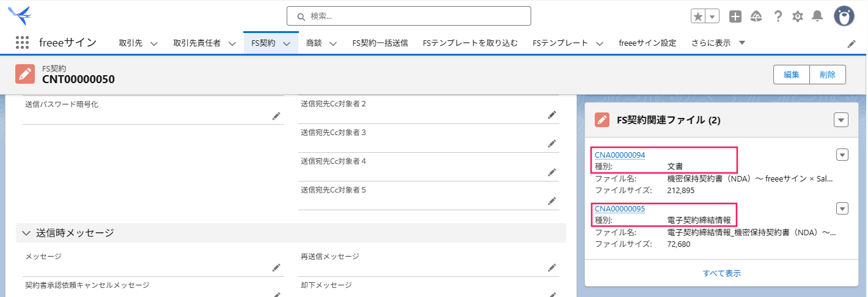Open the FS契約 tab dropdown chevron

point(287,43)
